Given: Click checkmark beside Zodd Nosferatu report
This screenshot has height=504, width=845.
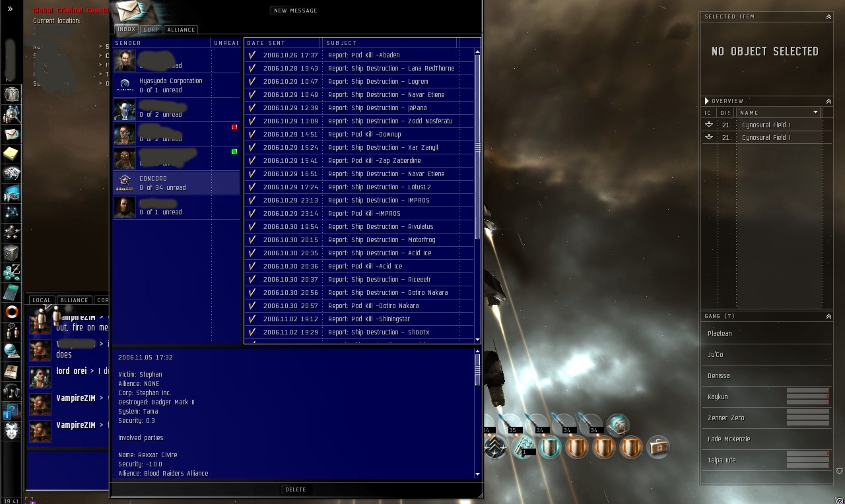Looking at the screenshot, I should (252, 121).
